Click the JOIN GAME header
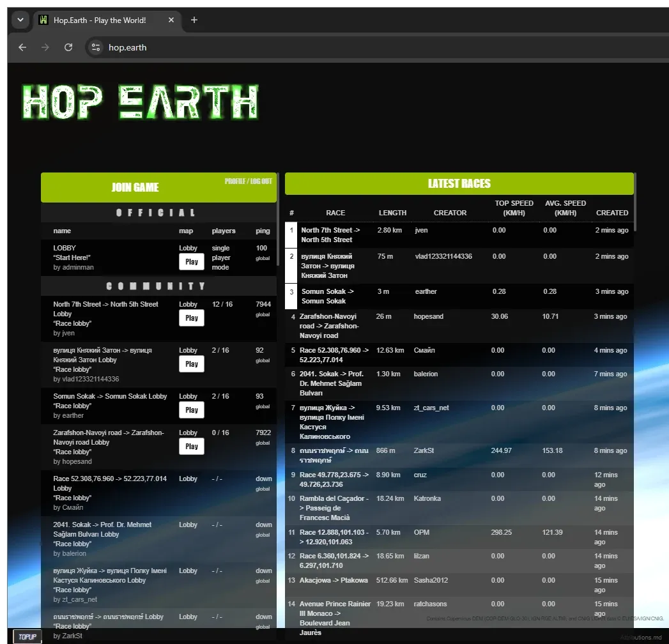 coord(135,187)
